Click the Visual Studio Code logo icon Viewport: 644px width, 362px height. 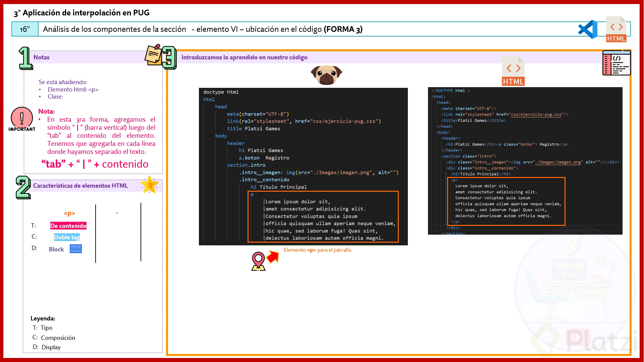588,29
